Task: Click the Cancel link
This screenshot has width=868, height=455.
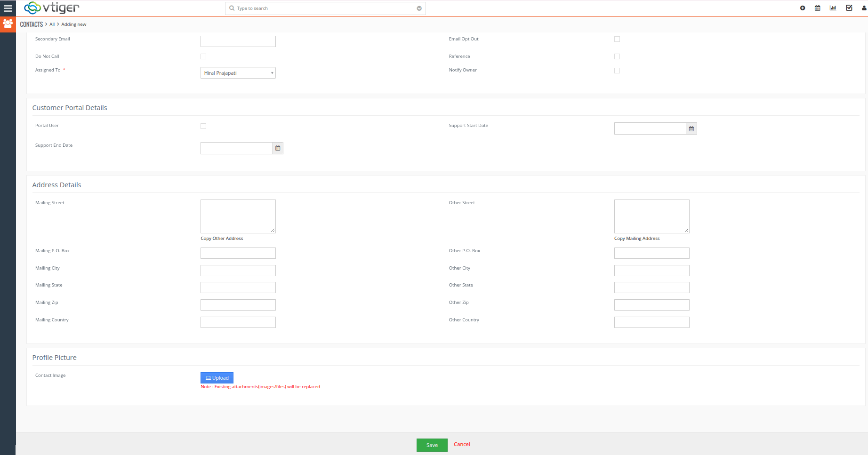Action: point(462,444)
